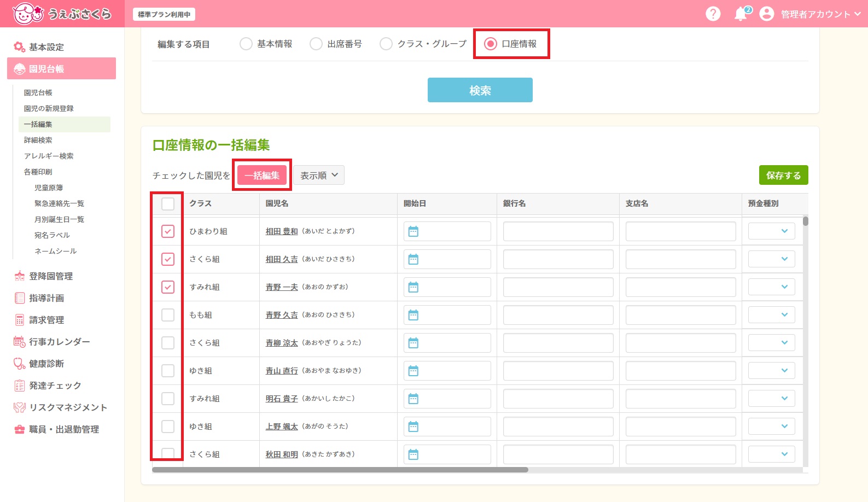Click the table's horizontal scrollbar
Image resolution: width=868 pixels, height=502 pixels.
click(340, 470)
